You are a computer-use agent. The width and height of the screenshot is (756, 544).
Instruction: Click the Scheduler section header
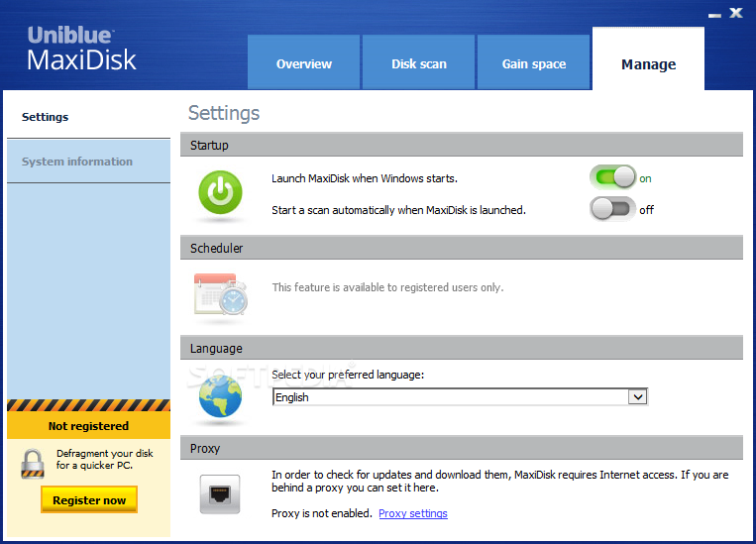[462, 248]
